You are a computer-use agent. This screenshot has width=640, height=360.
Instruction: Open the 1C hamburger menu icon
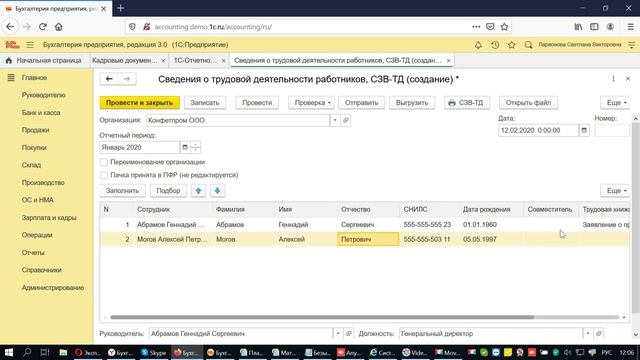[x=30, y=45]
